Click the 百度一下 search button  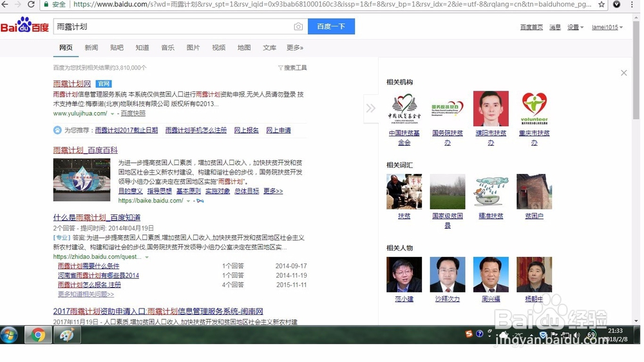tap(331, 26)
